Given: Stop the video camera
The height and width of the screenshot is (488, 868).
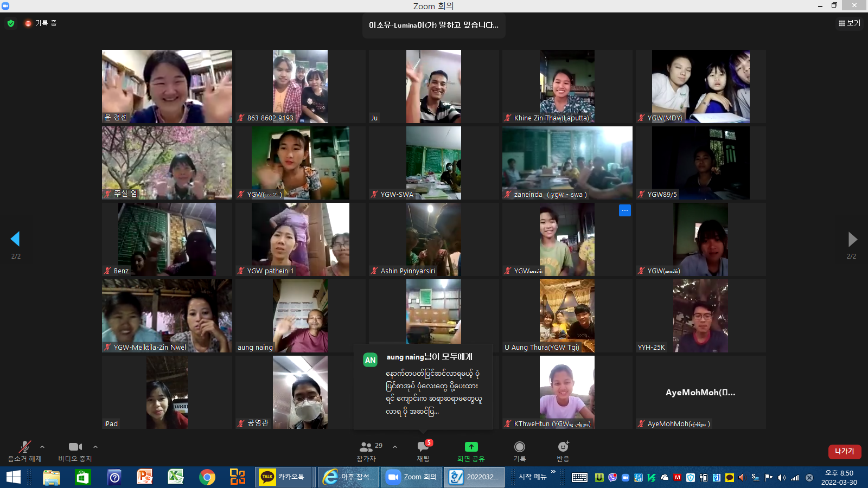Looking at the screenshot, I should point(75,447).
